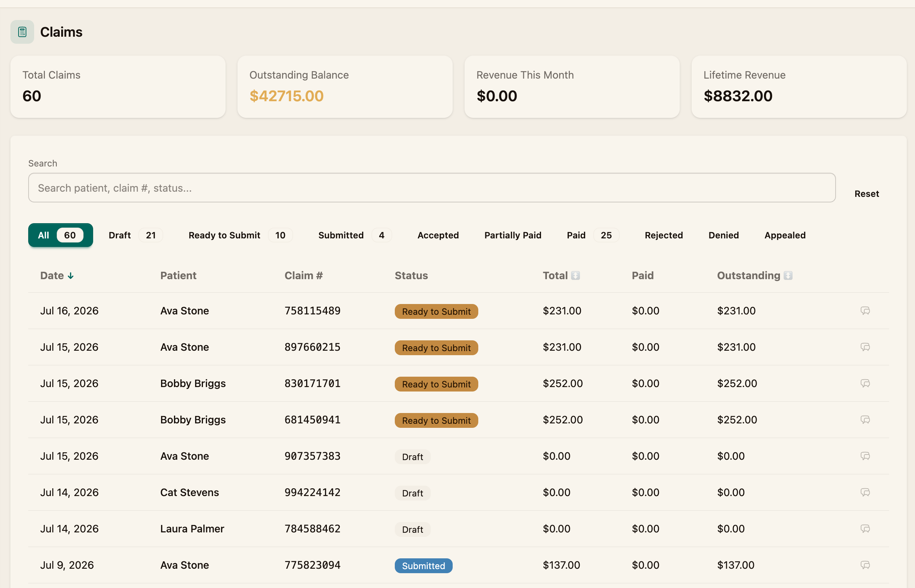
Task: Click the blue Submitted status badge
Action: 423,565
